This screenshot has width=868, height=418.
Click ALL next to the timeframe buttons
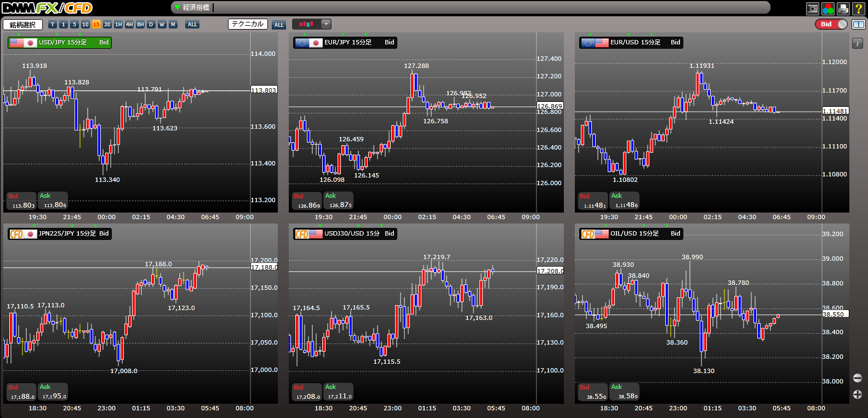192,25
